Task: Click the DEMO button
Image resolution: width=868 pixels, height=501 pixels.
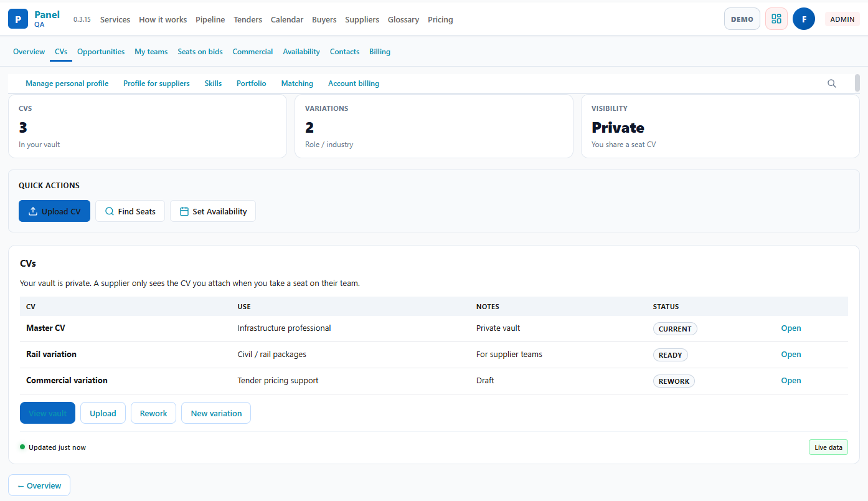Action: pos(742,19)
